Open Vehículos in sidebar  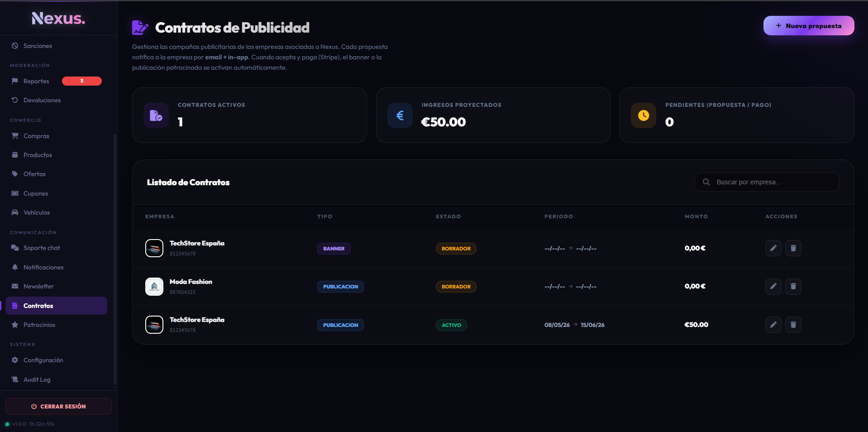pyautogui.click(x=56, y=212)
